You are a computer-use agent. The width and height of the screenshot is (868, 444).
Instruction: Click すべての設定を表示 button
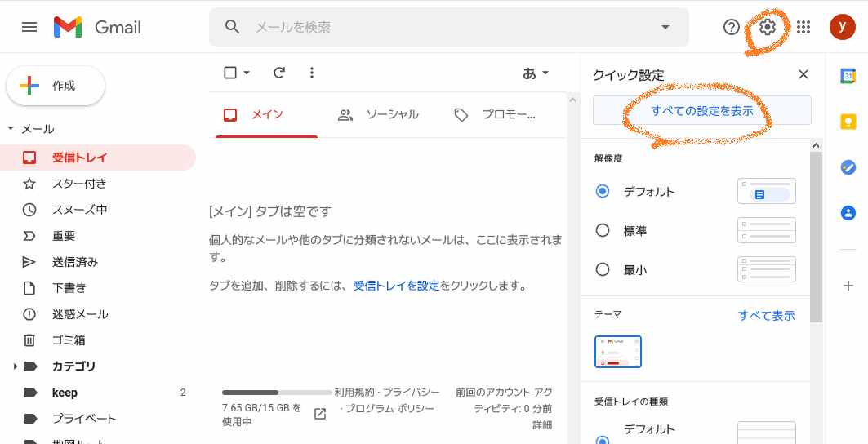pos(702,111)
